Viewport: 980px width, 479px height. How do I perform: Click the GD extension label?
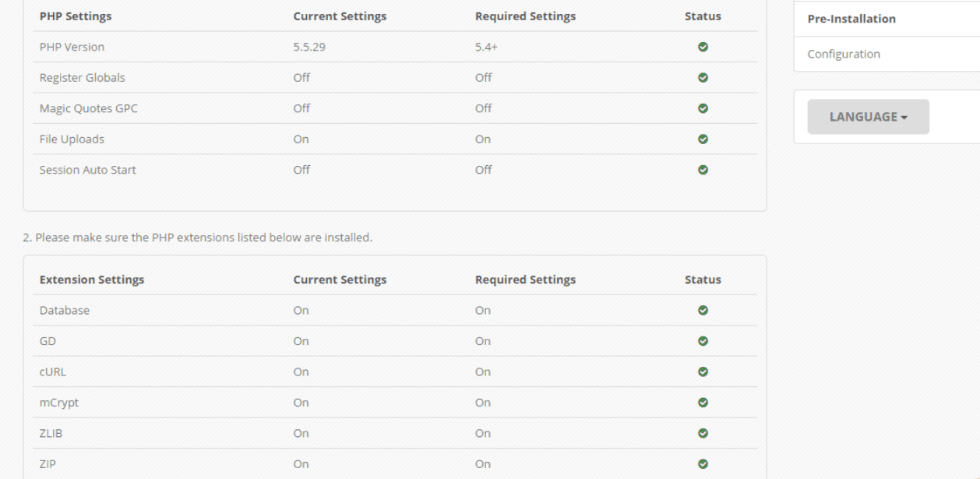tap(48, 341)
